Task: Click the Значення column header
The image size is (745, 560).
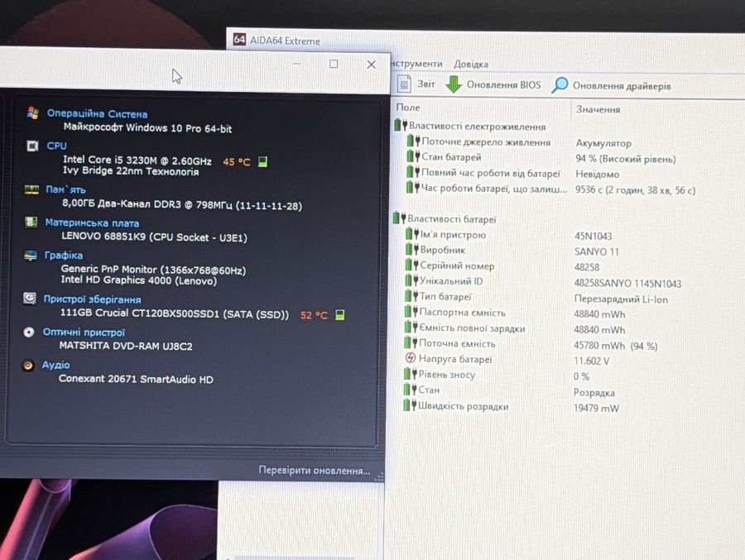Action: [x=598, y=109]
